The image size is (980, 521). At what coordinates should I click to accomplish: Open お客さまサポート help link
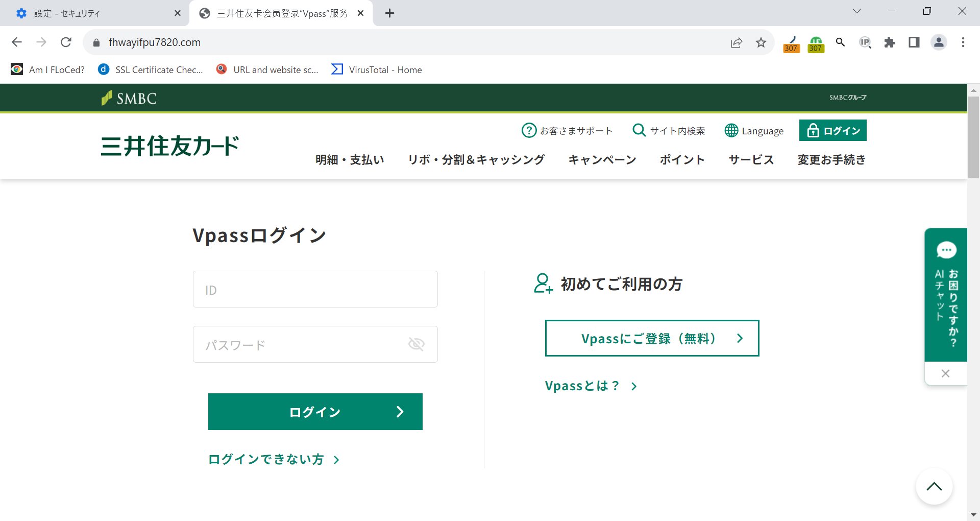coord(567,131)
